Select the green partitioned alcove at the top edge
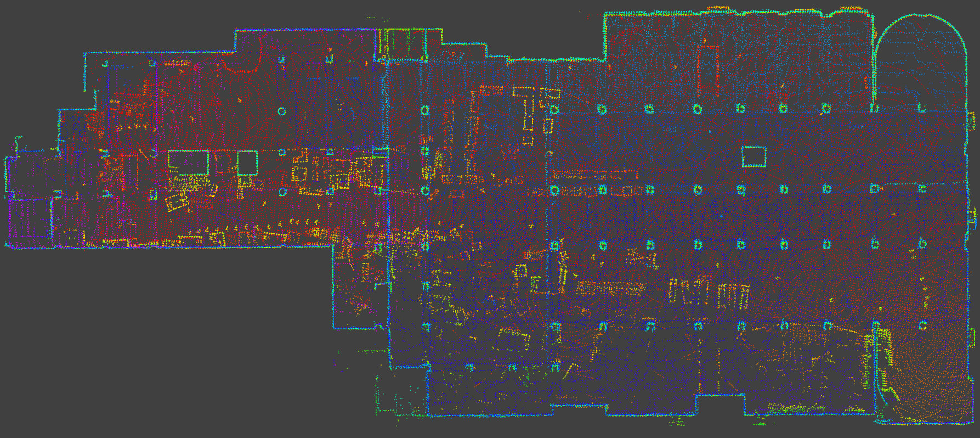The image size is (980, 438). (x=402, y=44)
